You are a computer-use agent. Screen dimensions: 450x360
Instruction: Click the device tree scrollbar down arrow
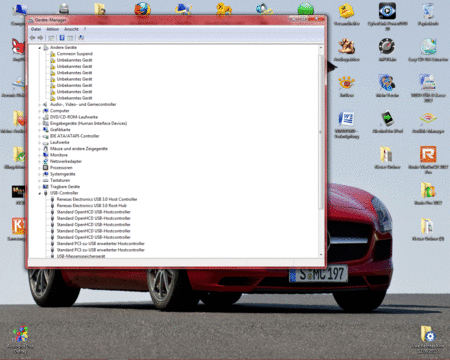point(321,255)
